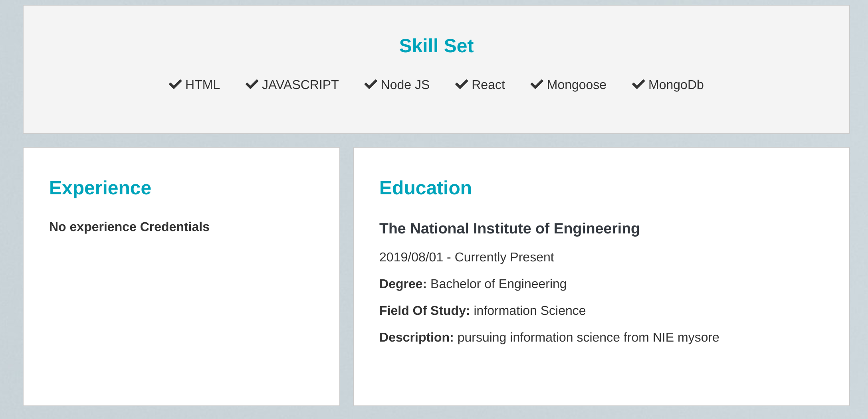Click the checkmark icon beside Mongoose
Screen dimensions: 868x419
[537, 85]
